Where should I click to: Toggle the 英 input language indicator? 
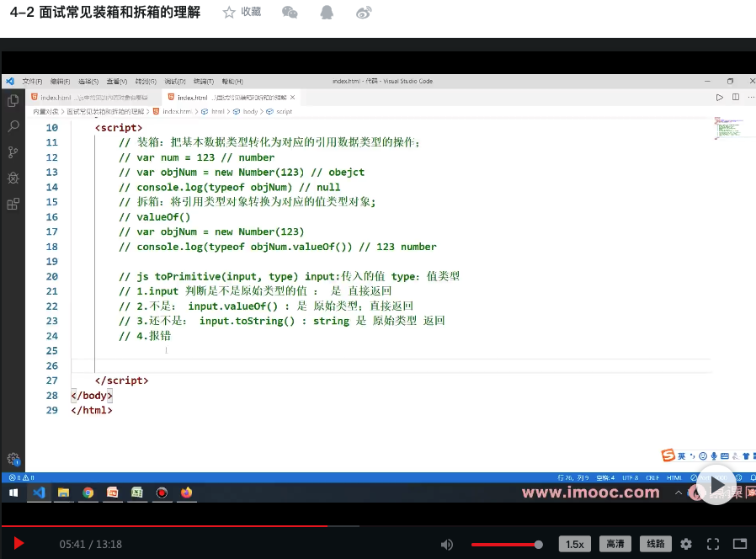point(681,455)
